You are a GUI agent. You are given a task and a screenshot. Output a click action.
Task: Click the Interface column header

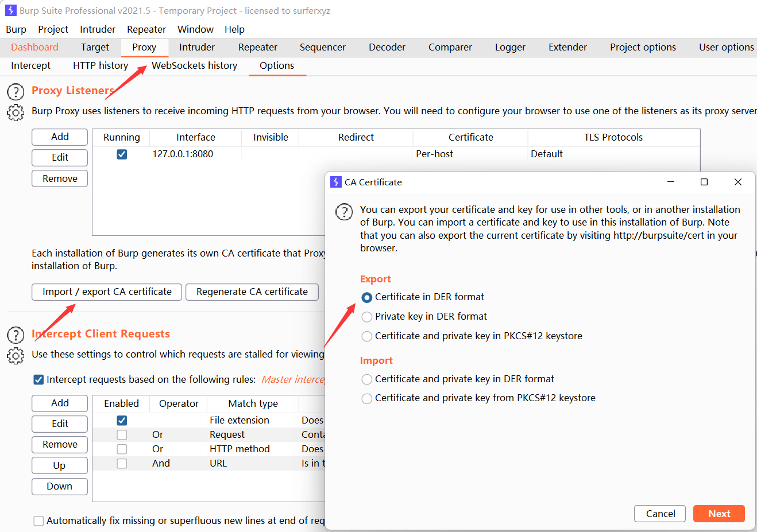pos(196,138)
